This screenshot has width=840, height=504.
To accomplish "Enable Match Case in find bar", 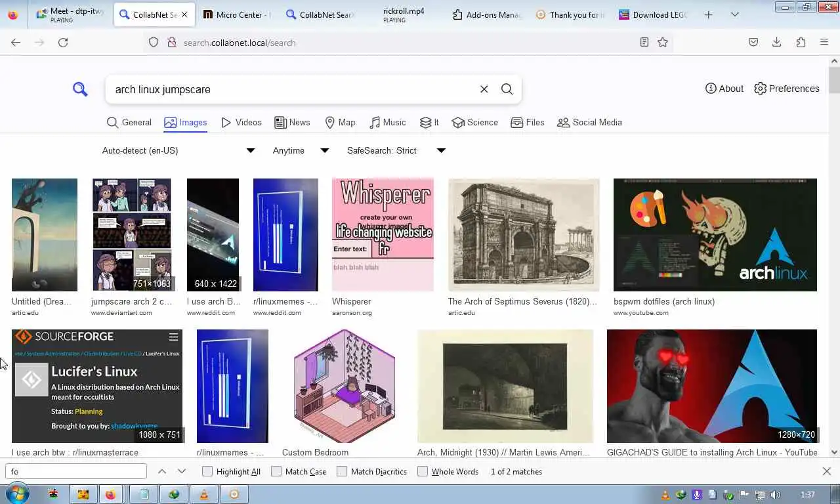I will (276, 471).
